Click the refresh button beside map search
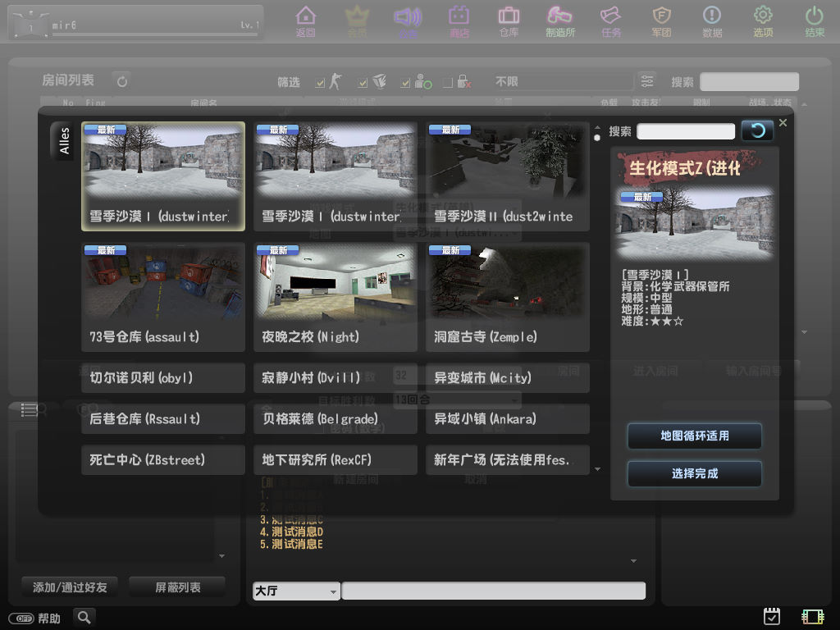Viewport: 840px width, 630px height. [757, 130]
